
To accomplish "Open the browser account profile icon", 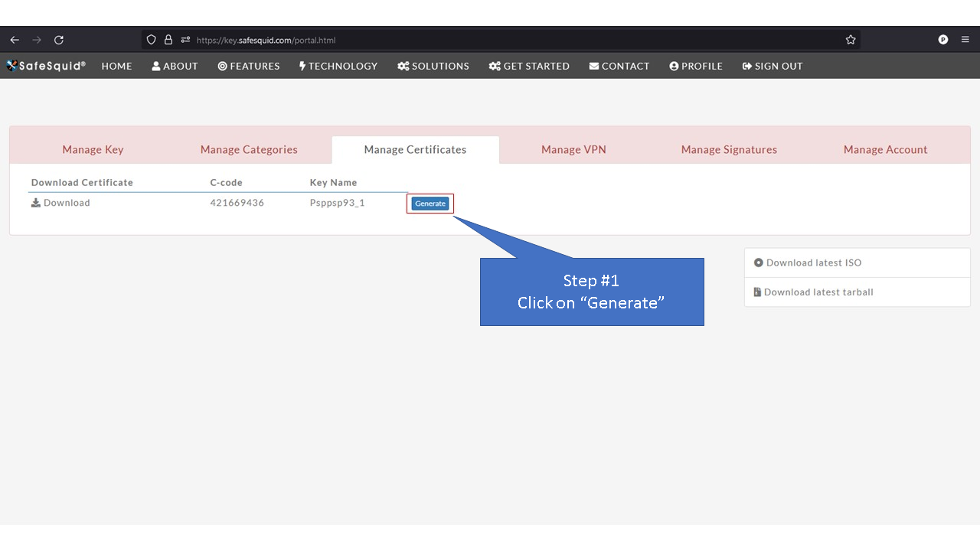I will 942,39.
